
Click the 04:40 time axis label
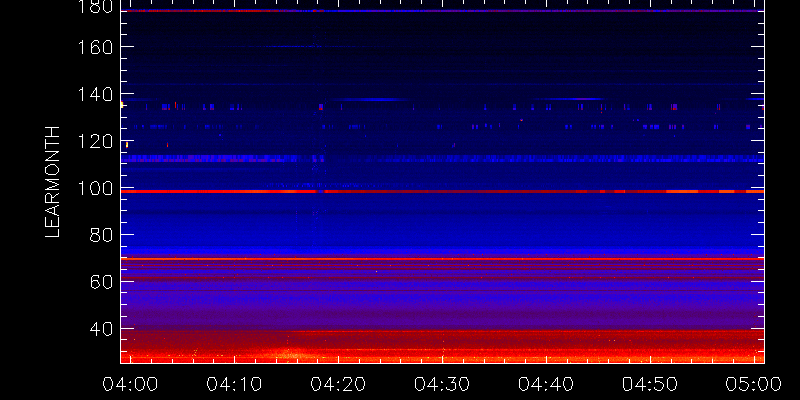545,384
